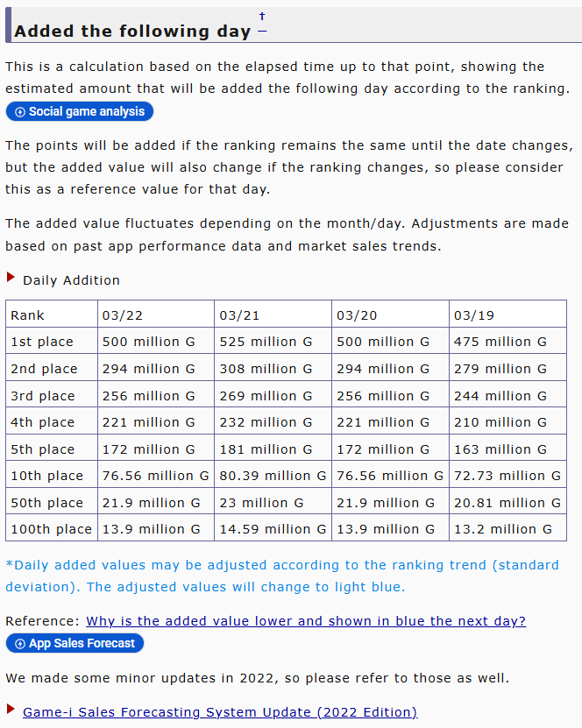Click the 'Rank' column header cell
The width and height of the screenshot is (582, 728).
(x=52, y=315)
